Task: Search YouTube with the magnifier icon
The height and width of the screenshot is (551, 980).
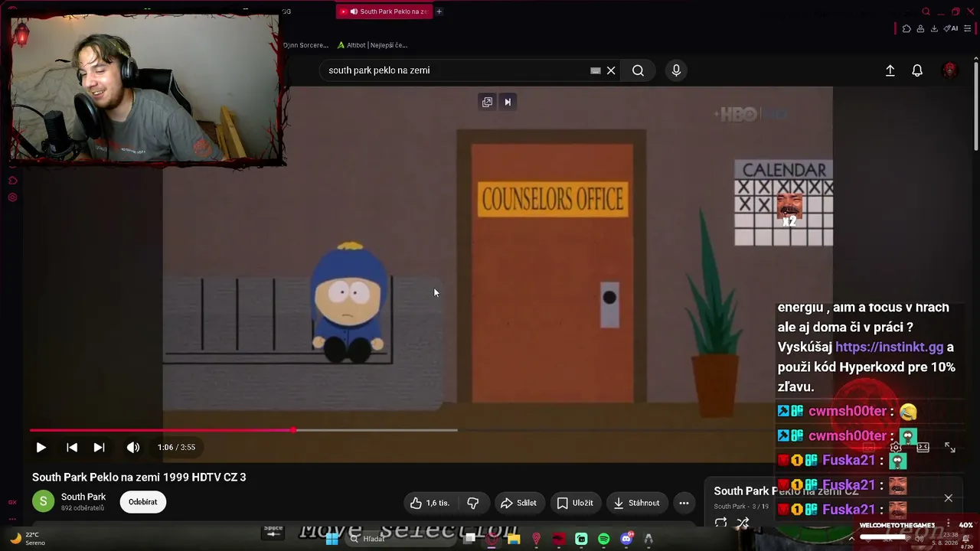Action: [x=638, y=70]
